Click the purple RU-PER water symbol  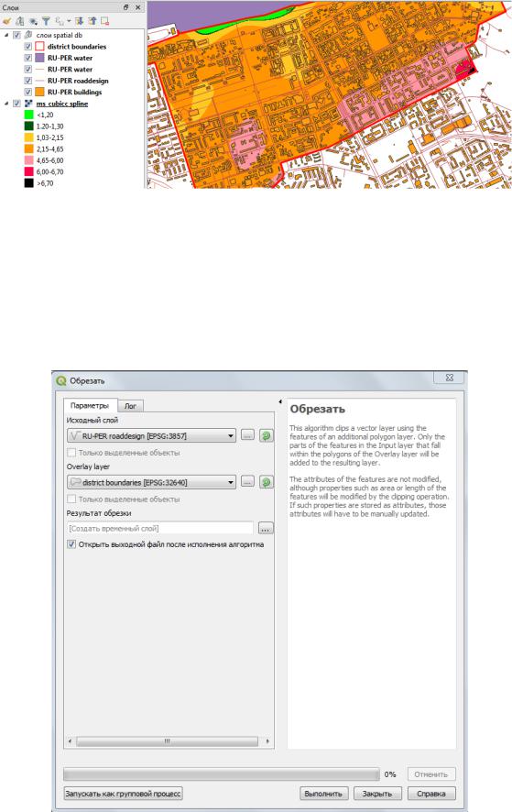click(39, 58)
